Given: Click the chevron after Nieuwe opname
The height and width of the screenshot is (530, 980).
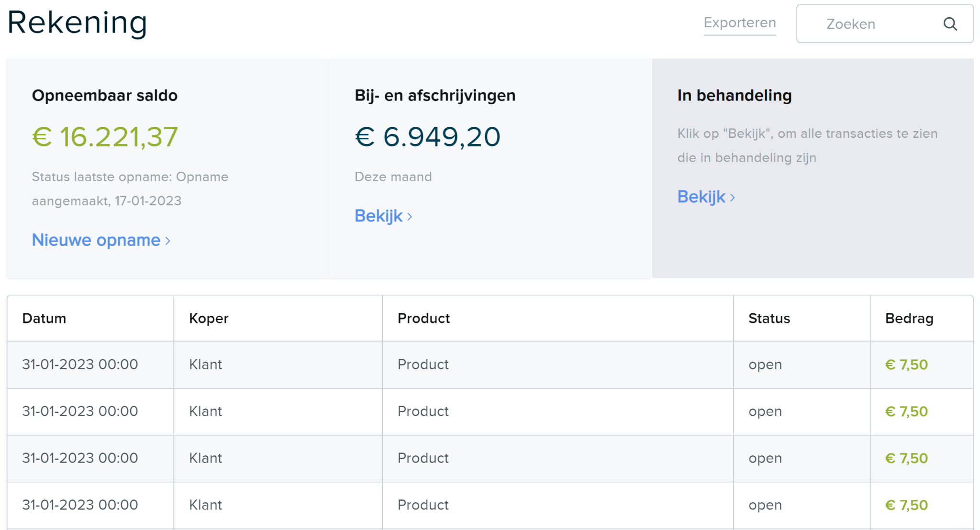Looking at the screenshot, I should click(167, 241).
